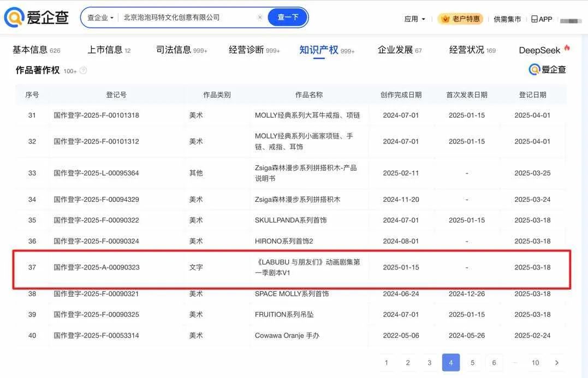588x378 pixels.
Task: Click 其他 category in row 33
Action: tap(196, 173)
